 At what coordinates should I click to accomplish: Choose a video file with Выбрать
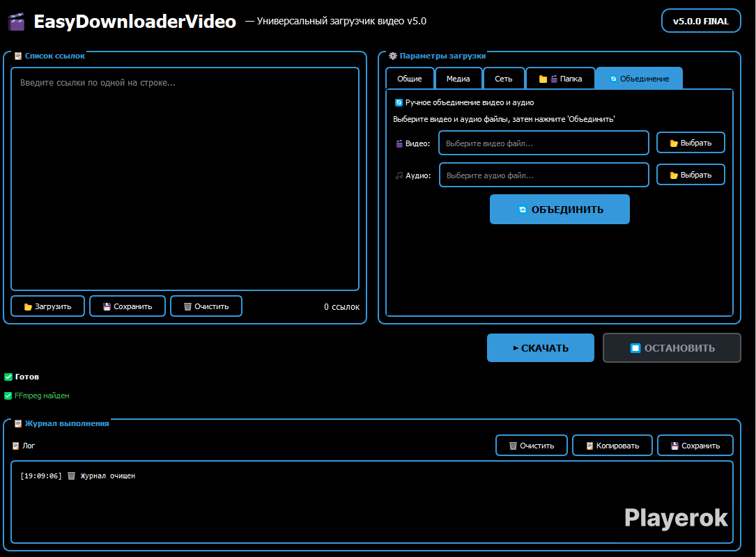coord(691,143)
